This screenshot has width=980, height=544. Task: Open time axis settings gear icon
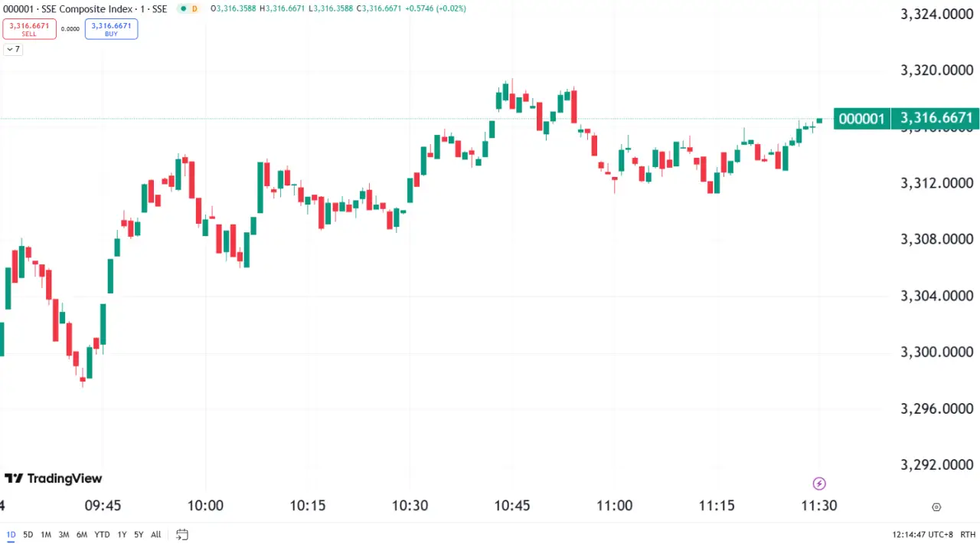click(x=936, y=506)
